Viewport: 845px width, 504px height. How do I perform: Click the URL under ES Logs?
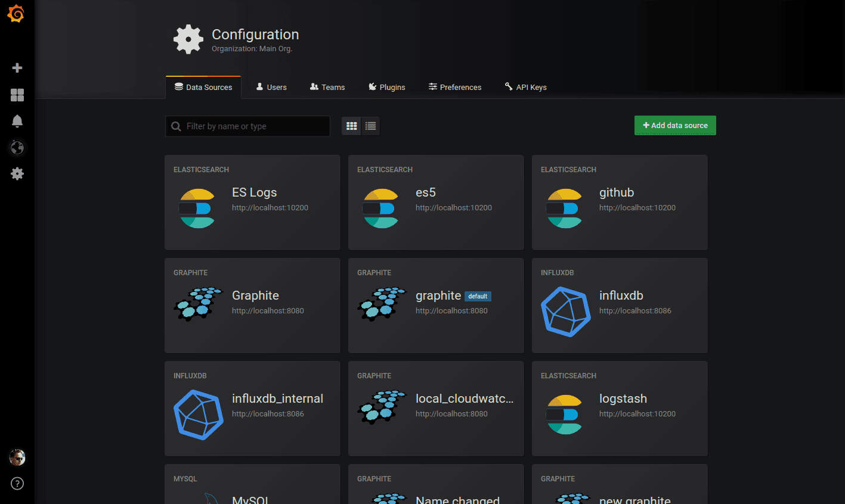click(x=270, y=208)
